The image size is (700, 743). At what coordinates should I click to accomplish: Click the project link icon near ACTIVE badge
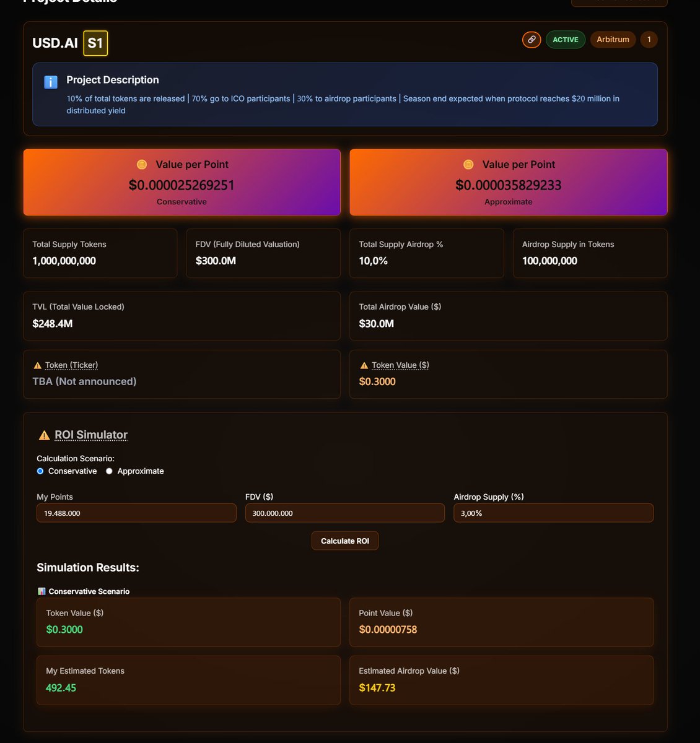tap(531, 39)
